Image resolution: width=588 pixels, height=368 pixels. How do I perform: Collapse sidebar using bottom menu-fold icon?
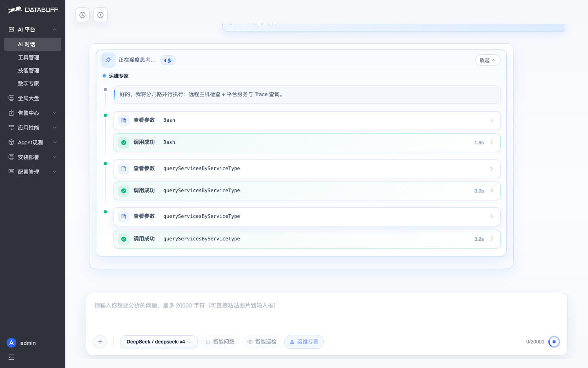pyautogui.click(x=11, y=357)
